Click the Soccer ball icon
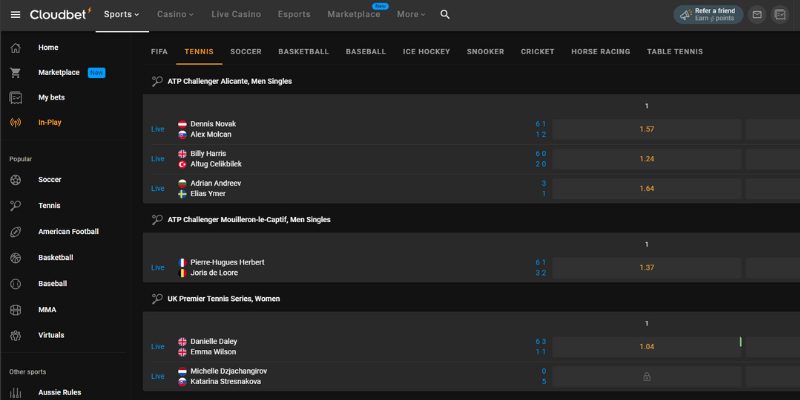800x400 pixels. click(x=16, y=180)
